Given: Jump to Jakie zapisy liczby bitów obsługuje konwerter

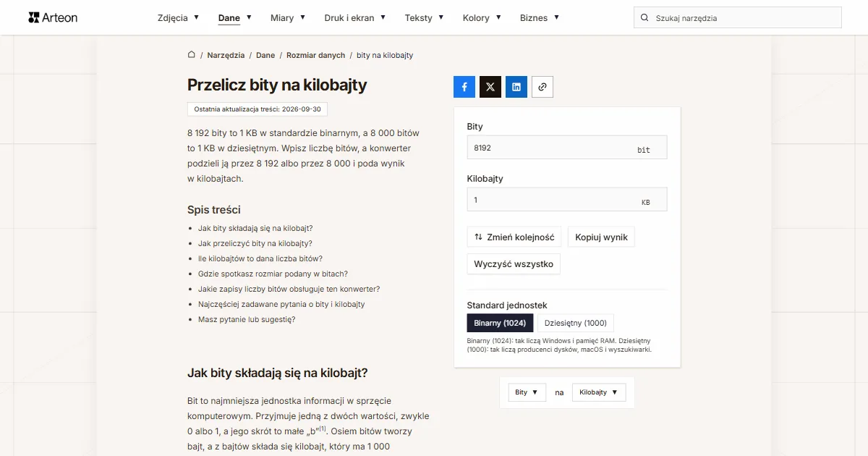Looking at the screenshot, I should (289, 289).
